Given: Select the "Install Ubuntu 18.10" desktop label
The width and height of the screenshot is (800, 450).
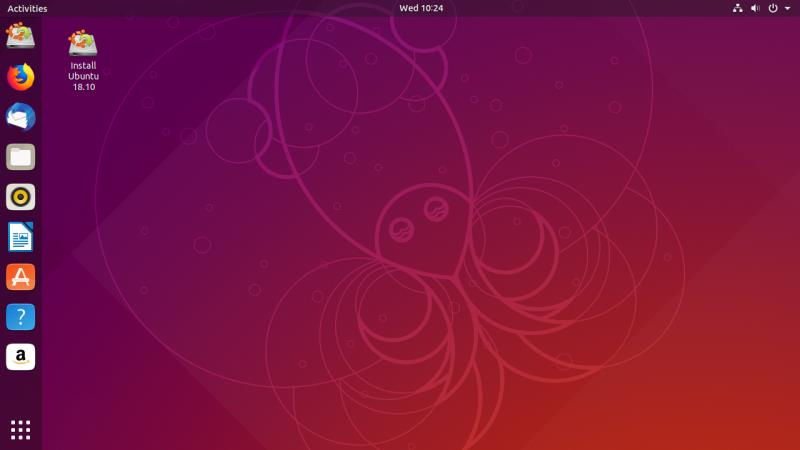Looking at the screenshot, I should coord(83,76).
